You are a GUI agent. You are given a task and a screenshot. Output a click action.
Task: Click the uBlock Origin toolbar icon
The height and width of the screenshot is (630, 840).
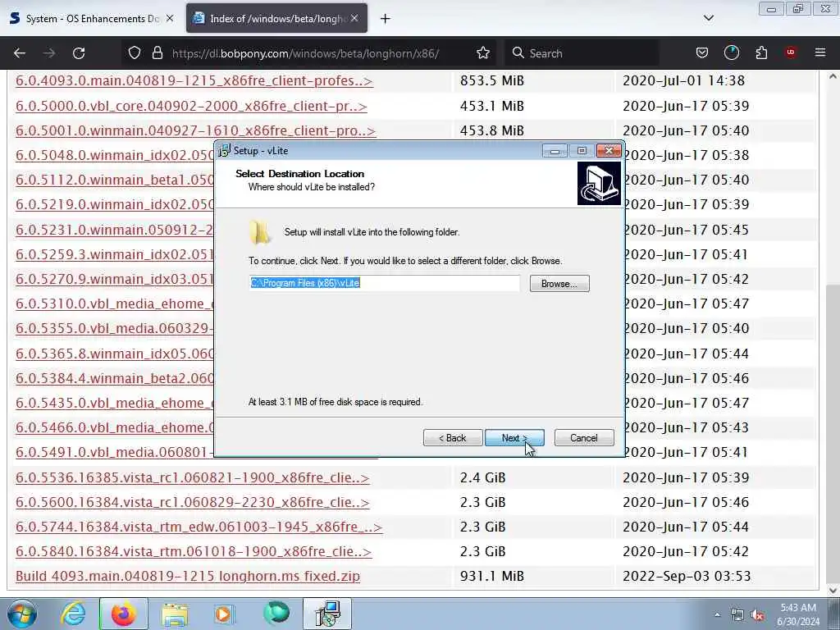[x=791, y=52]
